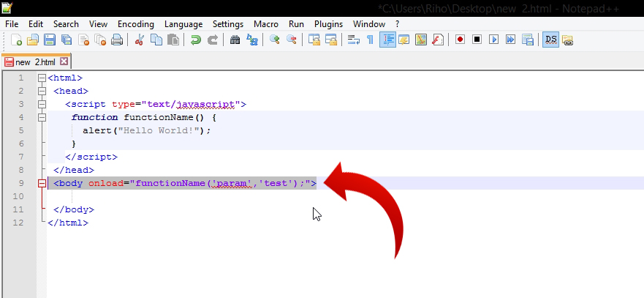Open the function list icon
644x298 pixels.
[x=438, y=40]
